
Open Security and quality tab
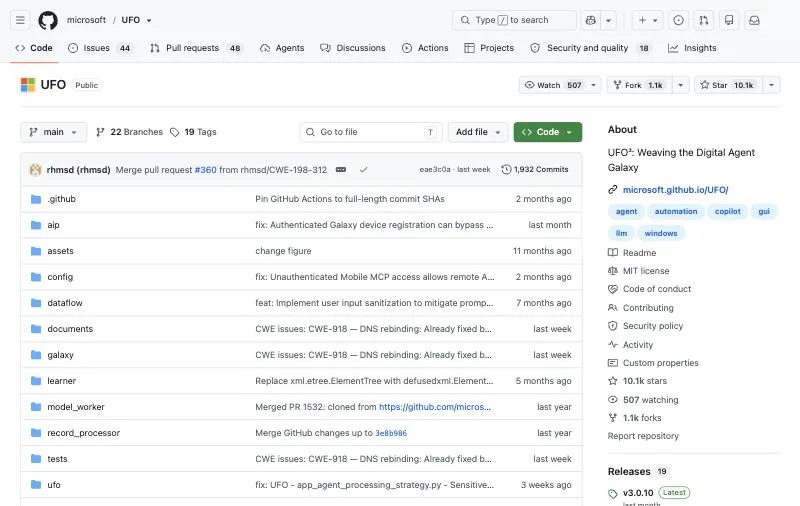click(590, 48)
